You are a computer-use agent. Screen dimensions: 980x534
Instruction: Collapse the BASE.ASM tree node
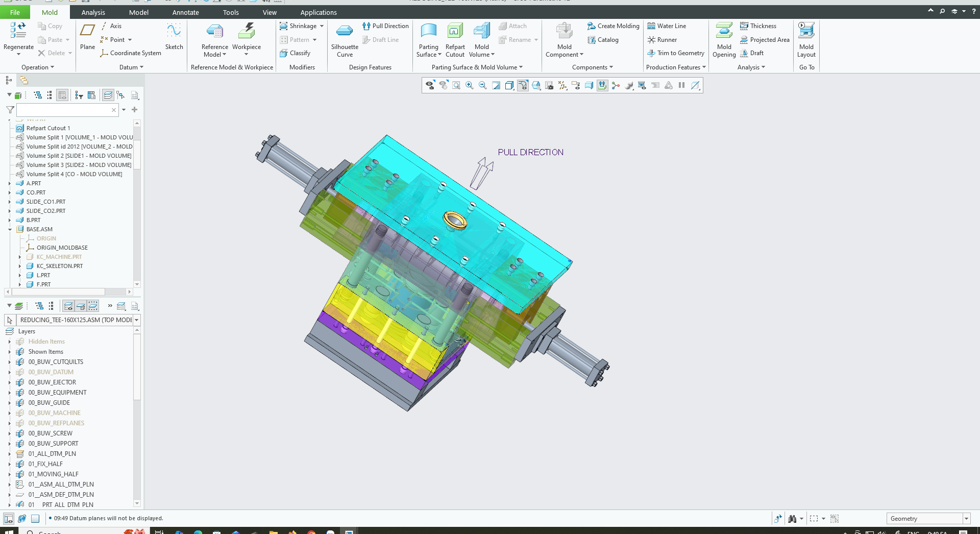click(10, 230)
